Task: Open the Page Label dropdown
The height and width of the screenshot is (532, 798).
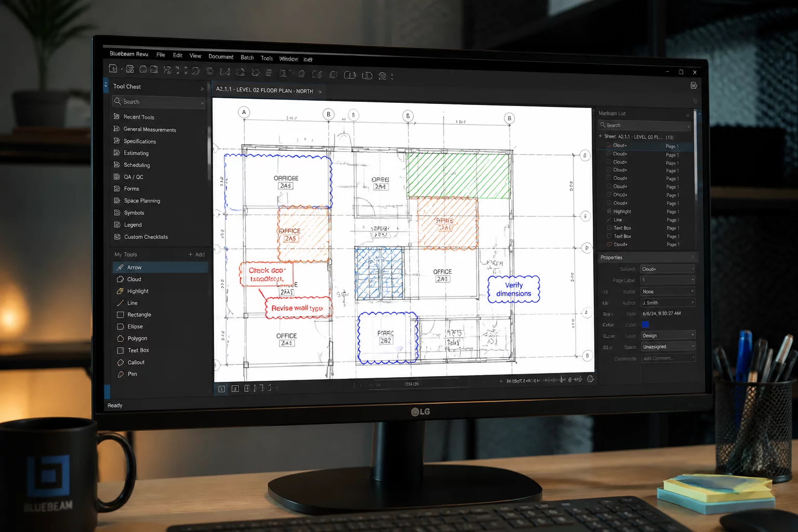Action: (x=668, y=280)
